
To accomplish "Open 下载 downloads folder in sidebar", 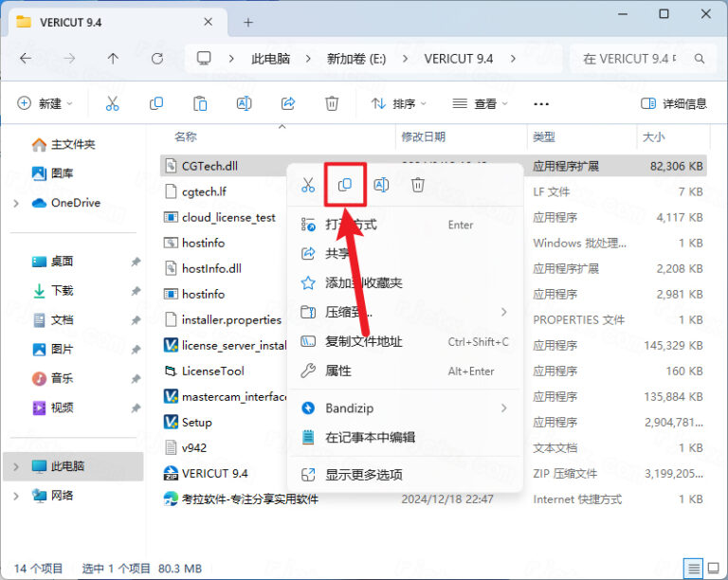I will pos(62,290).
